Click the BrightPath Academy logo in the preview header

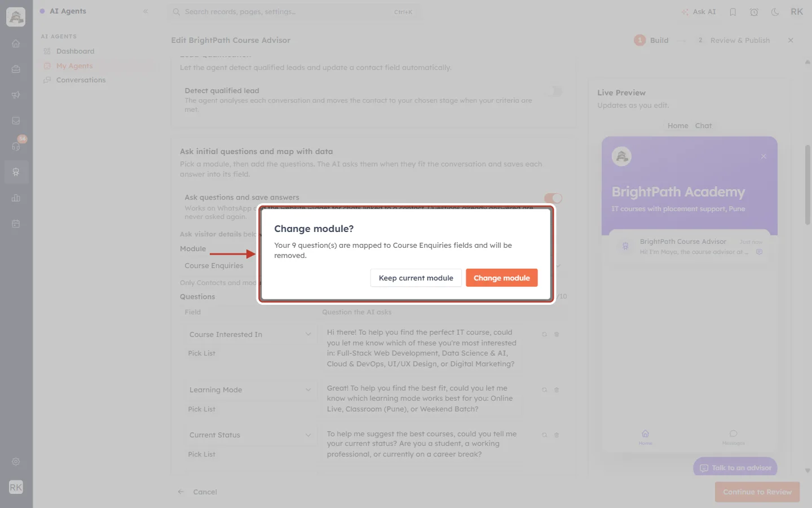(621, 156)
